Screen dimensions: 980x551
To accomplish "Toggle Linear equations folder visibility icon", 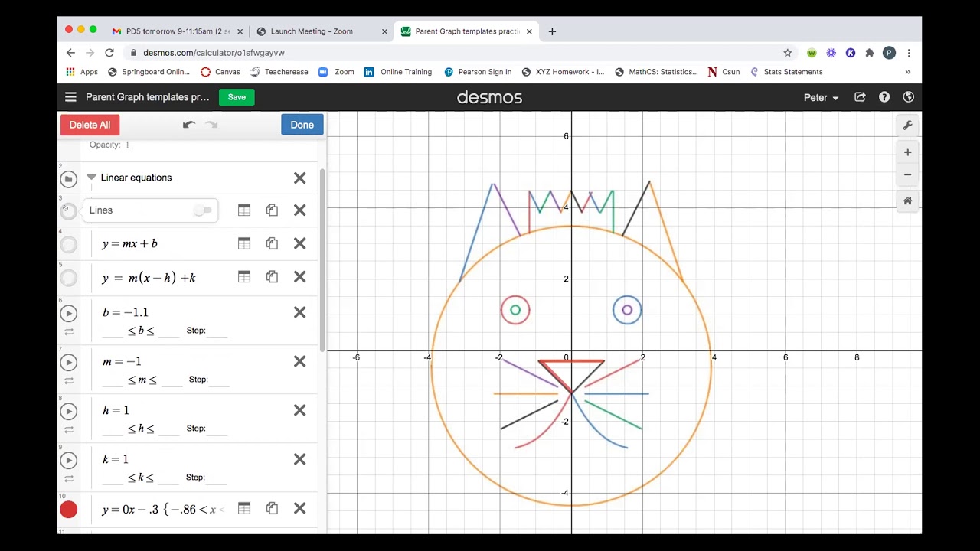I will tap(69, 179).
